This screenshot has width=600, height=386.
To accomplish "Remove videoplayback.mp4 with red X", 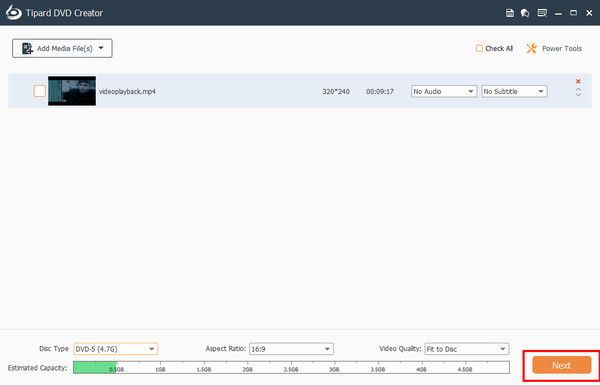I will [578, 81].
